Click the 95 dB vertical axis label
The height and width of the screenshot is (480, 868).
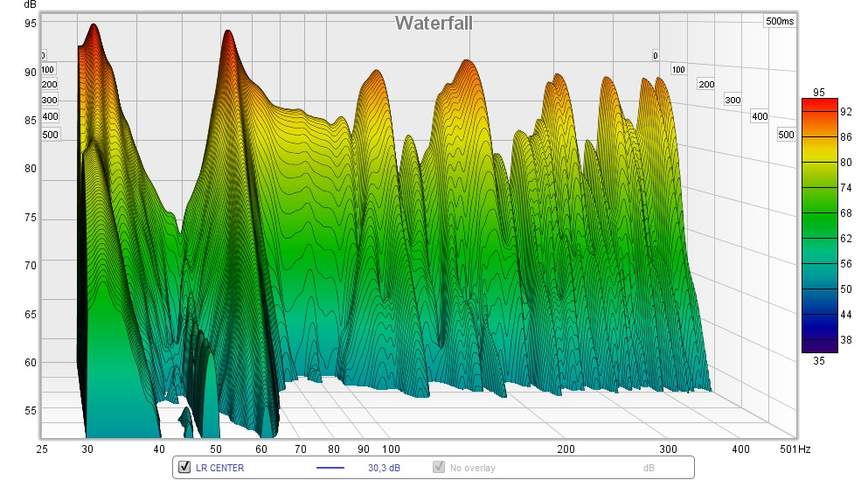click(31, 24)
